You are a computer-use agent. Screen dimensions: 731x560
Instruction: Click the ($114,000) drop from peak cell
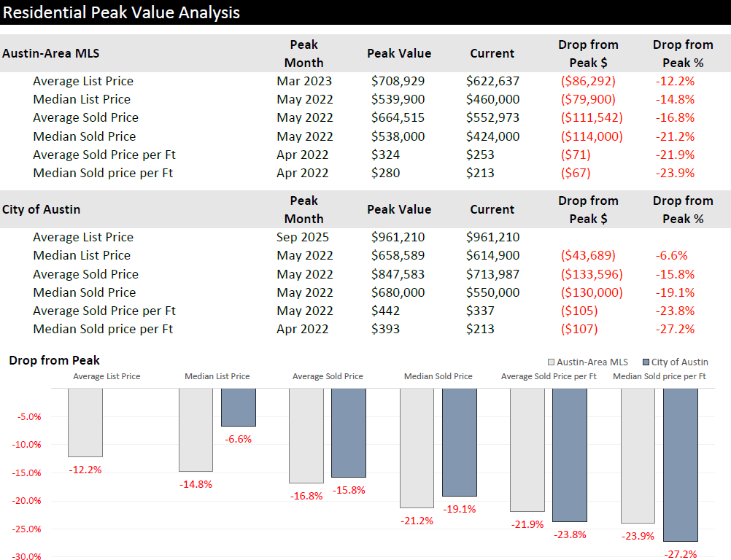(592, 136)
